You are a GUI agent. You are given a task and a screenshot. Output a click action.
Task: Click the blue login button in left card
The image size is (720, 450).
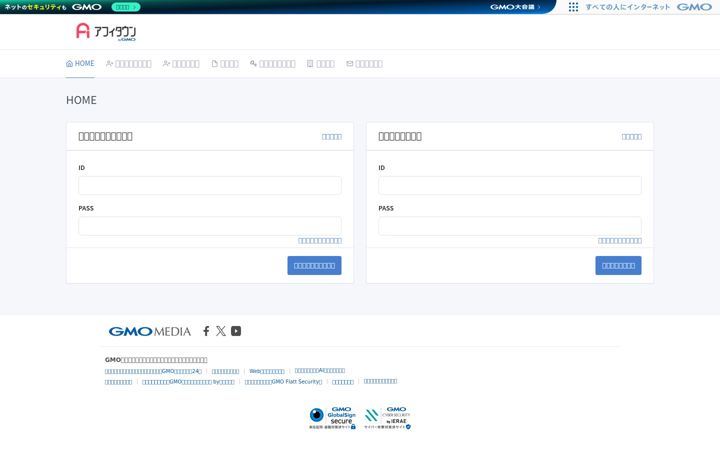pos(315,265)
